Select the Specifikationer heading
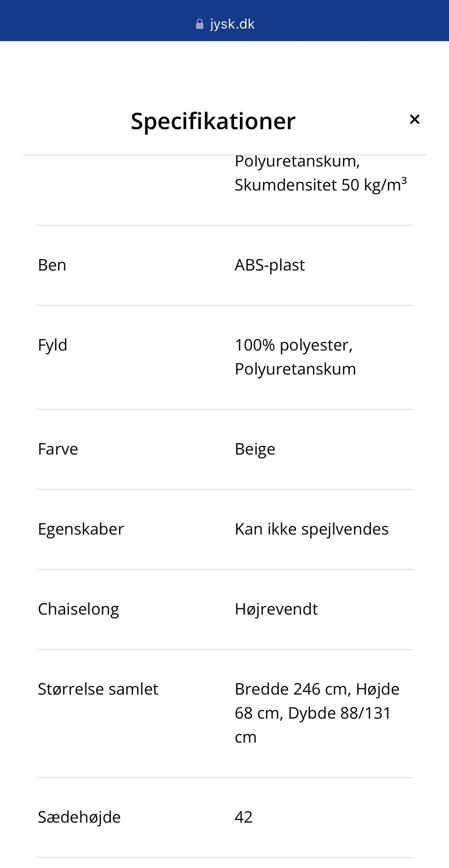This screenshot has width=449, height=868. tap(213, 121)
